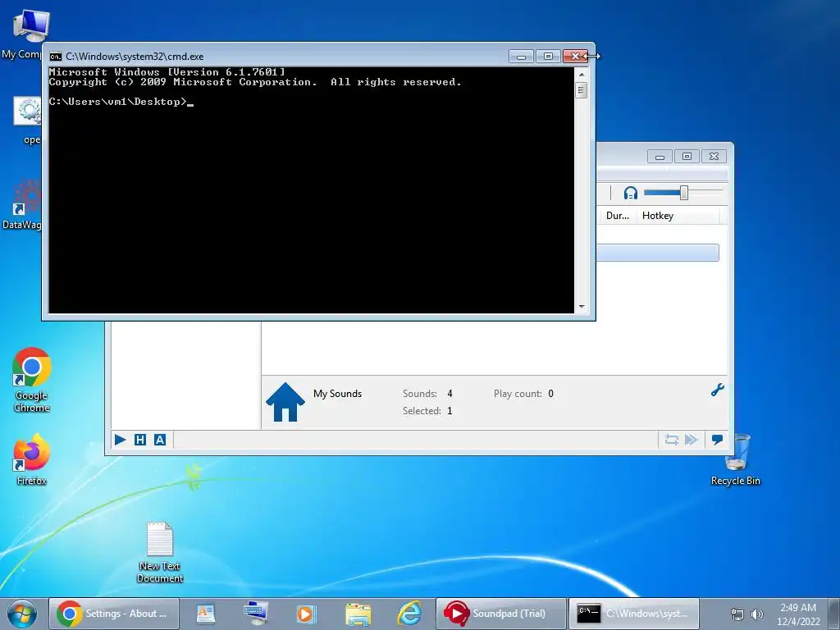Select the New Text Document icon
Image resolution: width=840 pixels, height=630 pixels.
click(160, 552)
